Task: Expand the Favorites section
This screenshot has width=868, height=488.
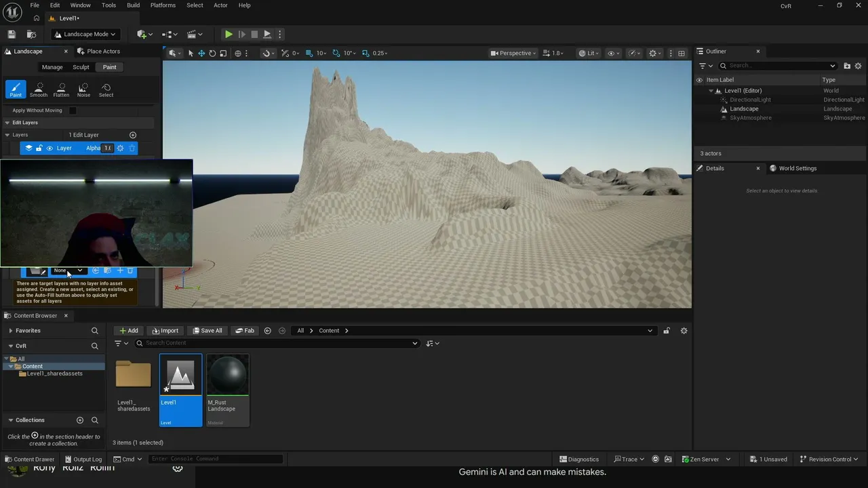Action: [10, 331]
